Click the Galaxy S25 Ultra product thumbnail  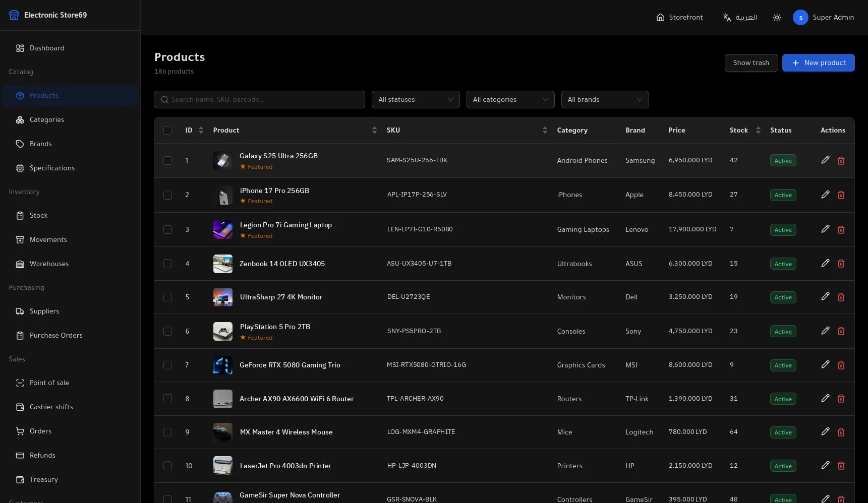222,161
